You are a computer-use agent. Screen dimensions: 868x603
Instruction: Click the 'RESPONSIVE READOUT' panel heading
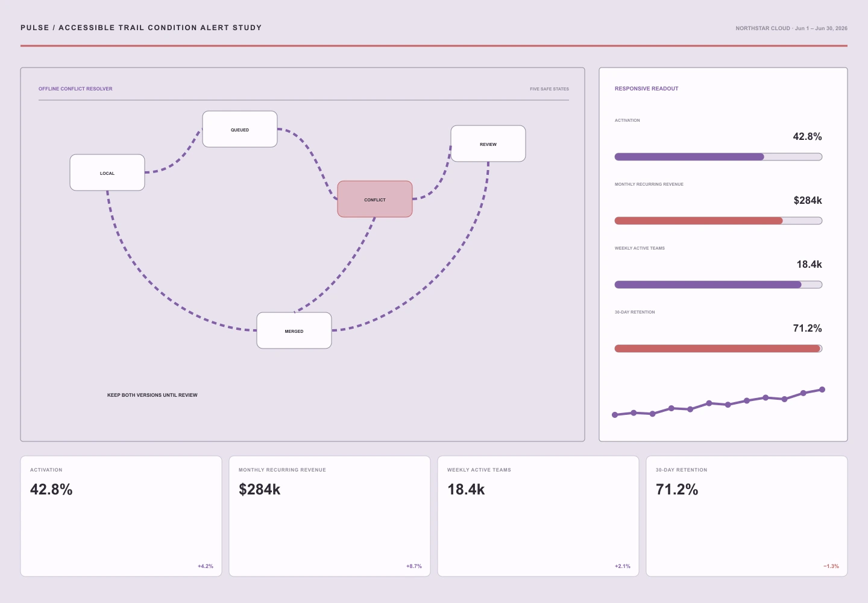tap(646, 89)
